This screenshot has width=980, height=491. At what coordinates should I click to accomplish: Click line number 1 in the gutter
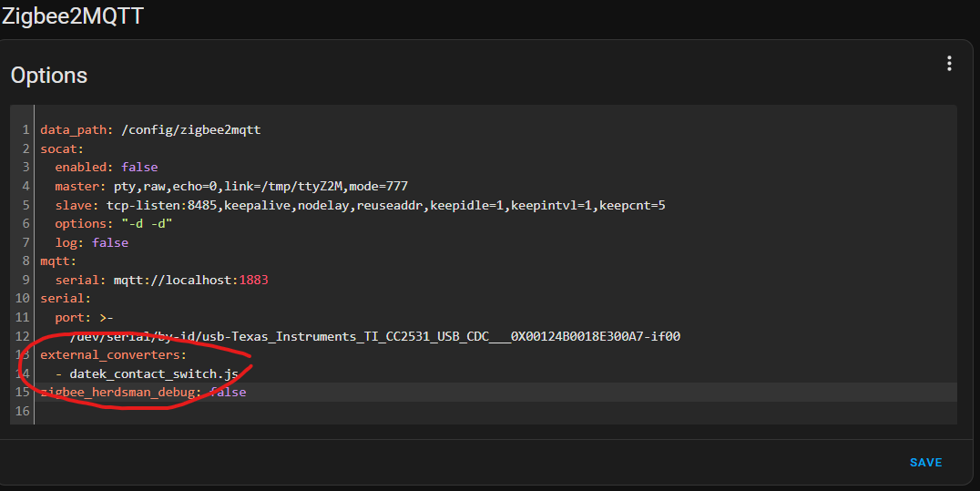(26, 130)
